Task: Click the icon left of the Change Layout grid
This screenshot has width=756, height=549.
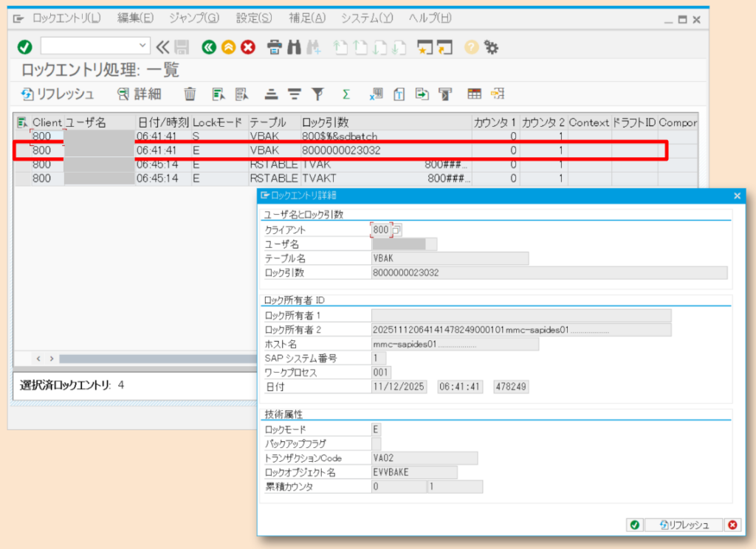Action: tap(445, 94)
